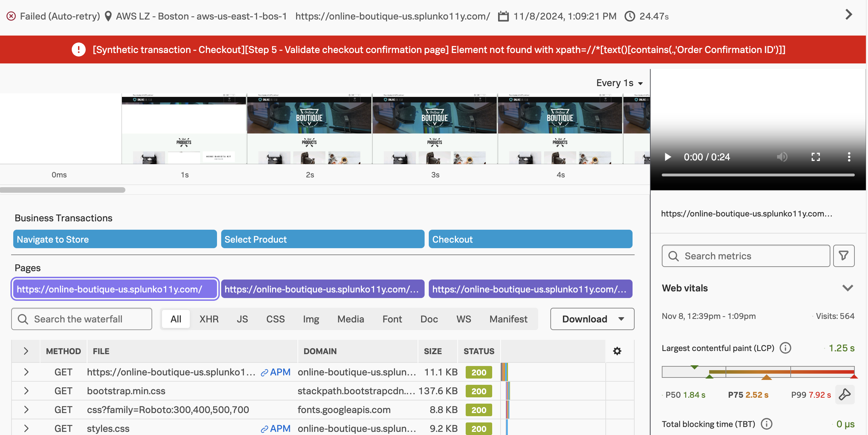This screenshot has height=435, width=868.
Task: Click the Search the waterfall field
Action: [x=82, y=319]
